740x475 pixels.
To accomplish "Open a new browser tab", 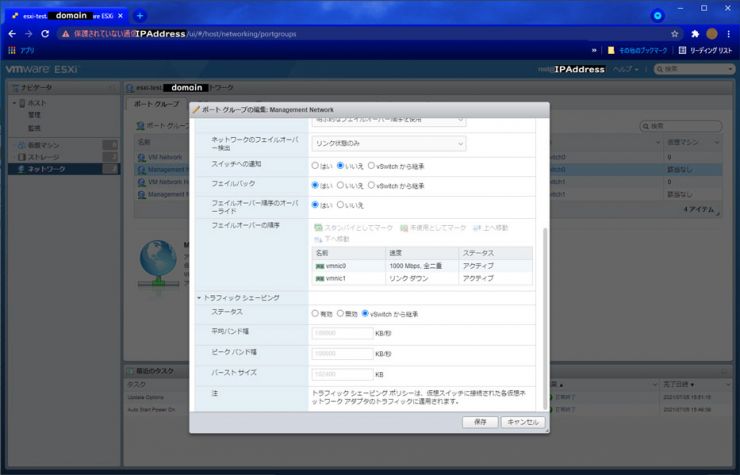I will tap(140, 16).
